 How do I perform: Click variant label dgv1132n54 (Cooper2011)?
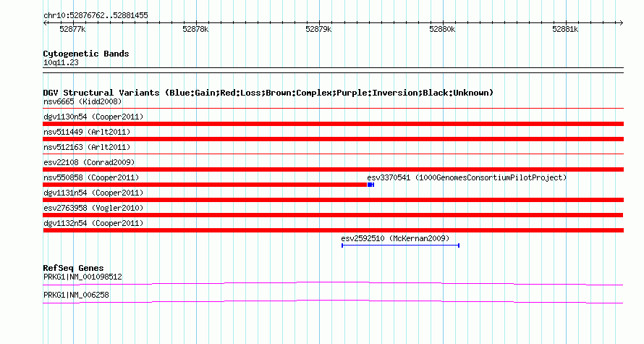(x=93, y=223)
